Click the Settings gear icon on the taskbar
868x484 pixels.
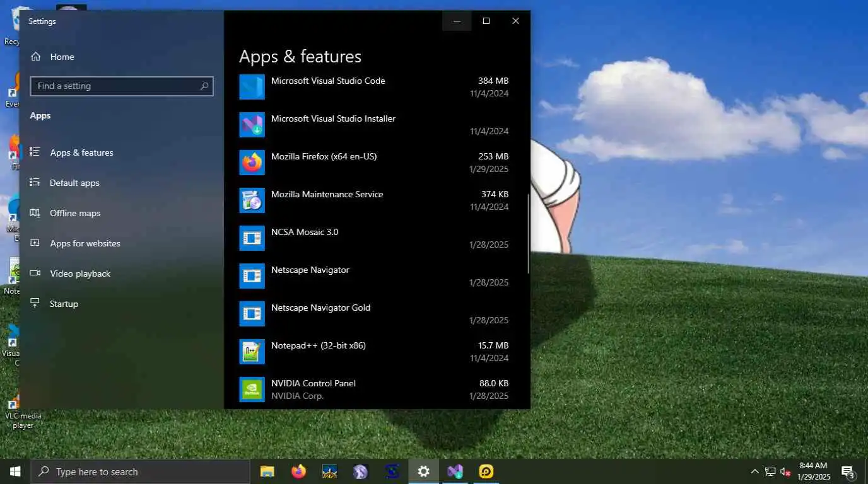coord(423,471)
